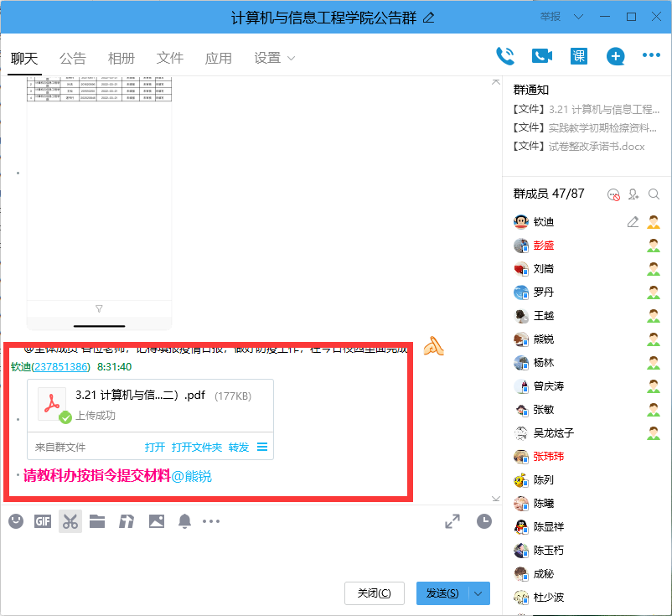
Task: Click the group member search magnifier icon
Action: [x=653, y=194]
